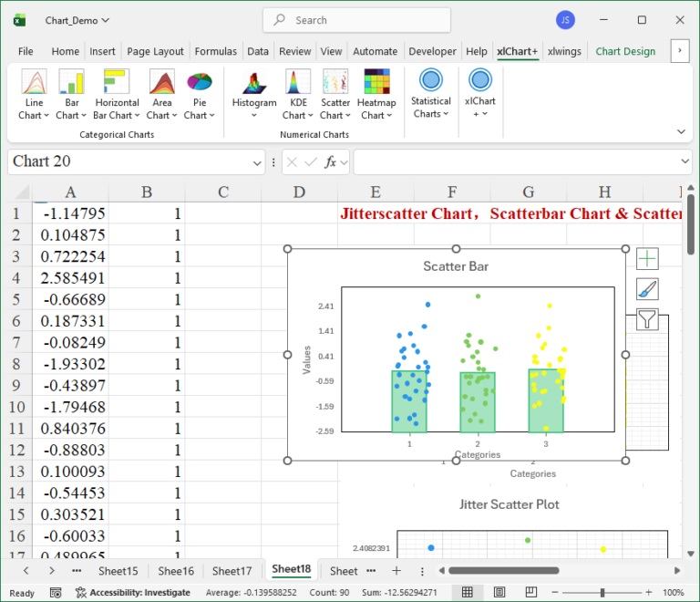Add a new sheet with plus button
This screenshot has height=602, width=700.
pos(396,570)
